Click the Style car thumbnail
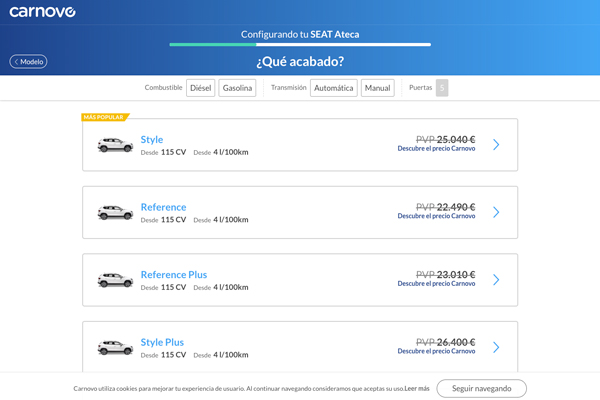Viewport: 600px width, 400px height. pyautogui.click(x=115, y=145)
